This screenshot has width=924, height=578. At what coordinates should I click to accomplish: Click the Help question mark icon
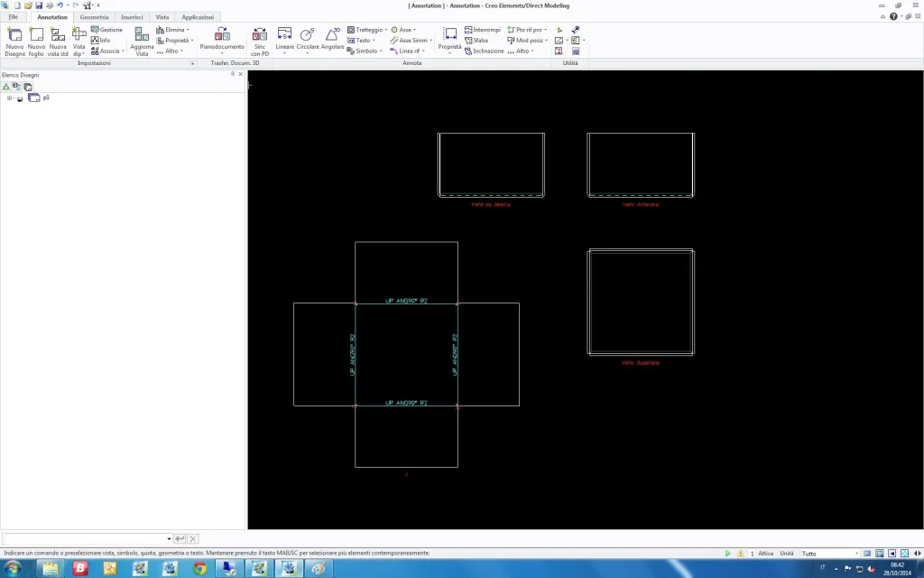[893, 16]
